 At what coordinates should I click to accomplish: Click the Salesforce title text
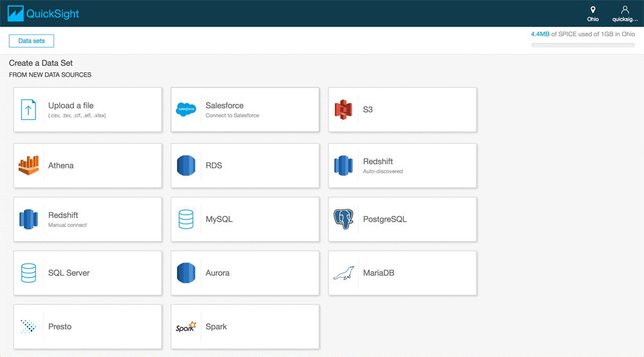coord(224,106)
